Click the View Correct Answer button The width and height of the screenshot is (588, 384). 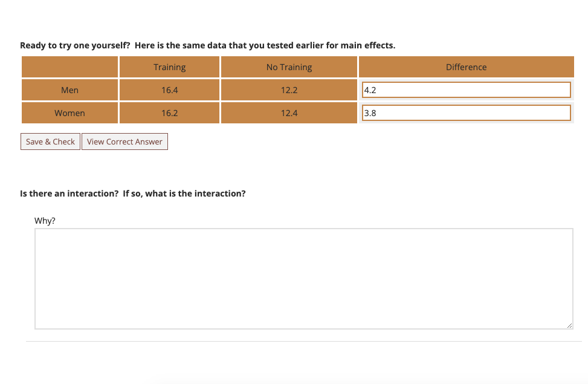(x=124, y=141)
